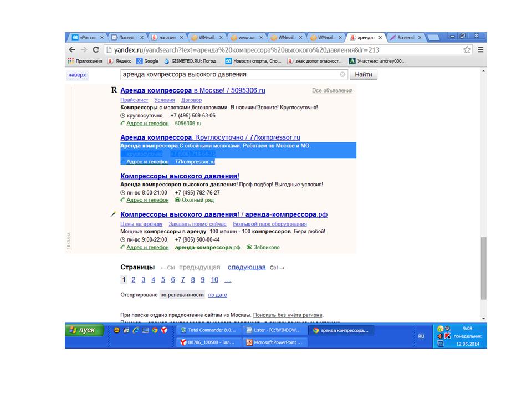Switch to Total Commander taskbar button
The width and height of the screenshot is (532, 399).
pyautogui.click(x=208, y=330)
